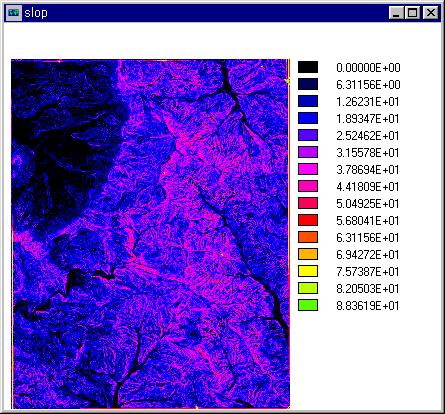Select the dark navy 6.31156E+00 swatch
The image size is (445, 414).
[308, 84]
